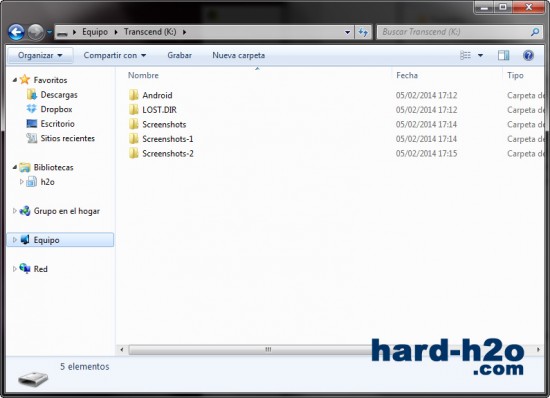550x398 pixels.
Task: Open the Organizar dropdown menu
Action: 40,55
